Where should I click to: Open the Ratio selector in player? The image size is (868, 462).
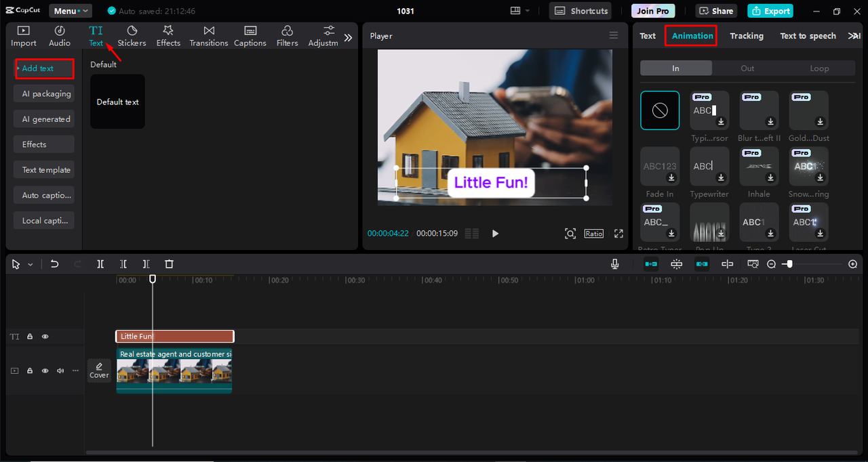pos(594,233)
